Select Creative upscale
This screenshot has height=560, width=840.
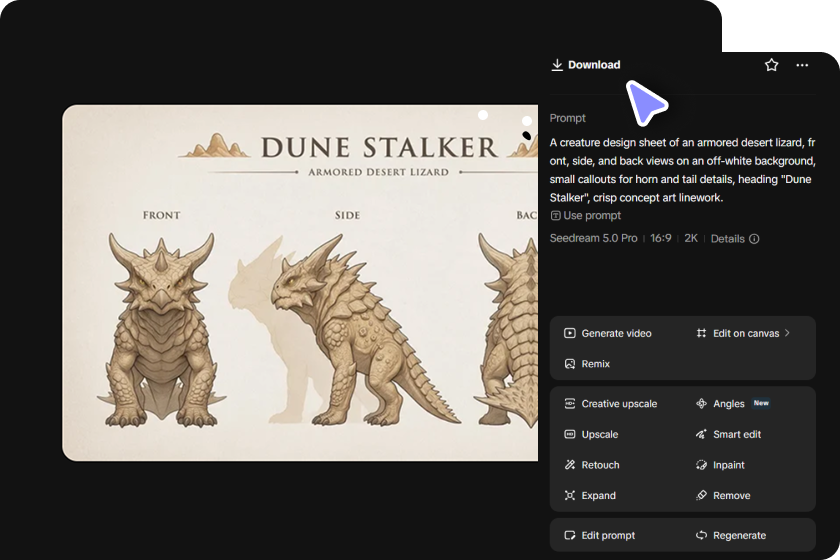[610, 404]
